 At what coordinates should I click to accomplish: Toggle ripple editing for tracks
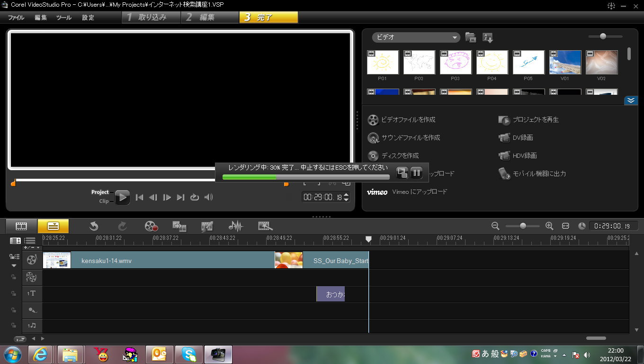tap(14, 256)
